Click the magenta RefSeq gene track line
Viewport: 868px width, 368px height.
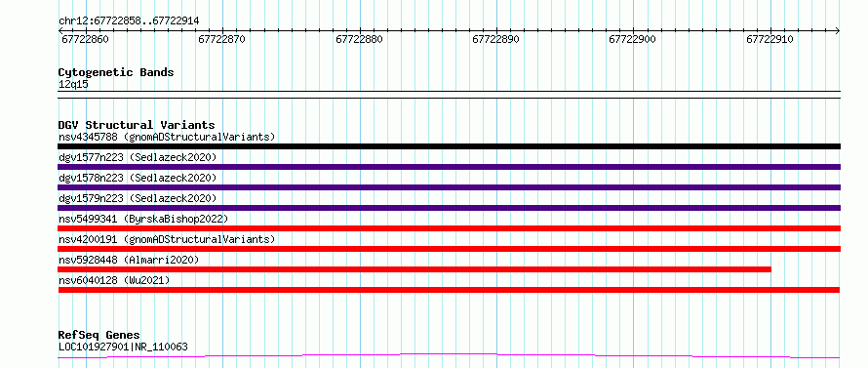coord(449,356)
